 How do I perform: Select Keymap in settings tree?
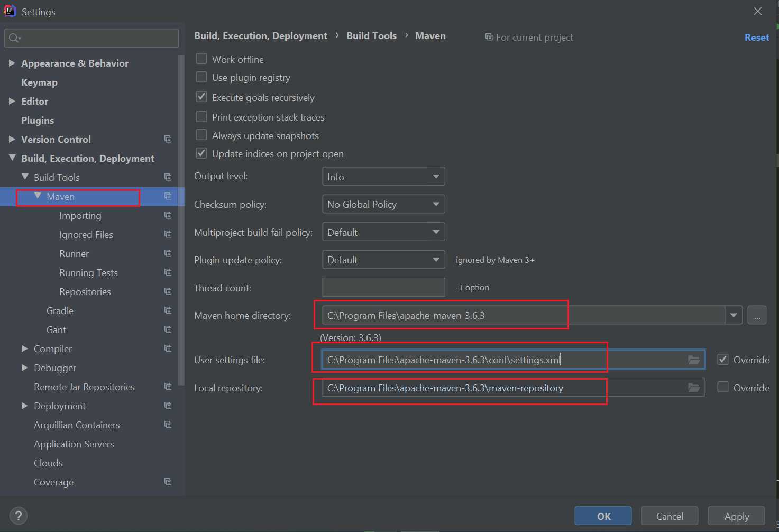coord(39,82)
